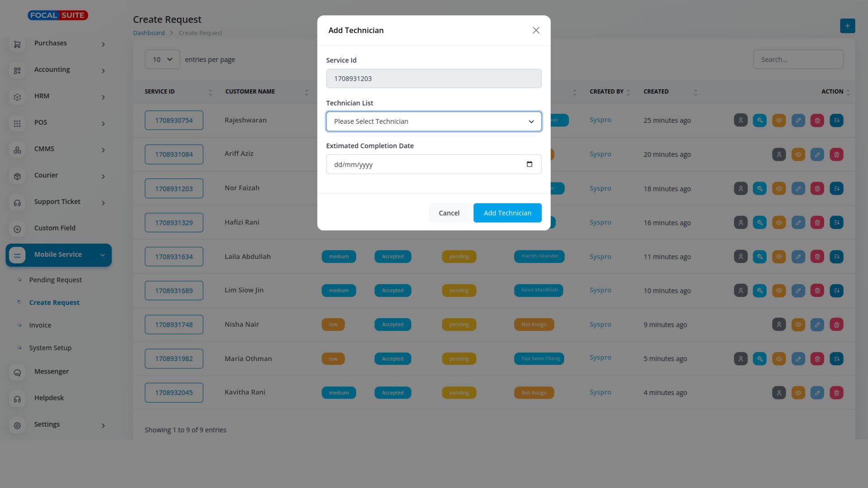Click the plus button at top right
The height and width of the screenshot is (488, 868).
click(x=847, y=26)
